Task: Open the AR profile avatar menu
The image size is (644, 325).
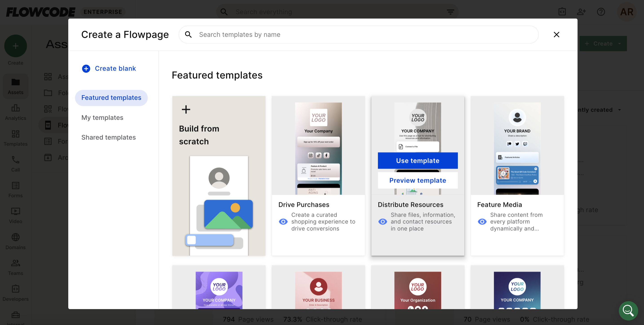Action: [x=626, y=12]
